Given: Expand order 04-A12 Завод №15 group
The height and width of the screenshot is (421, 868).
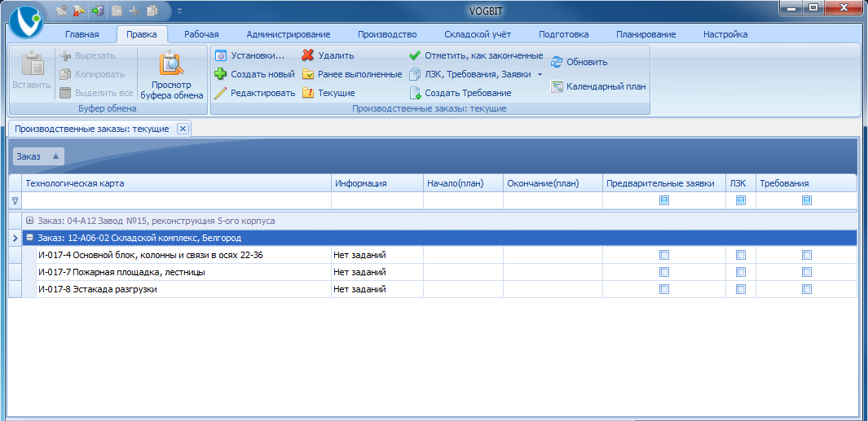Looking at the screenshot, I should pyautogui.click(x=30, y=220).
